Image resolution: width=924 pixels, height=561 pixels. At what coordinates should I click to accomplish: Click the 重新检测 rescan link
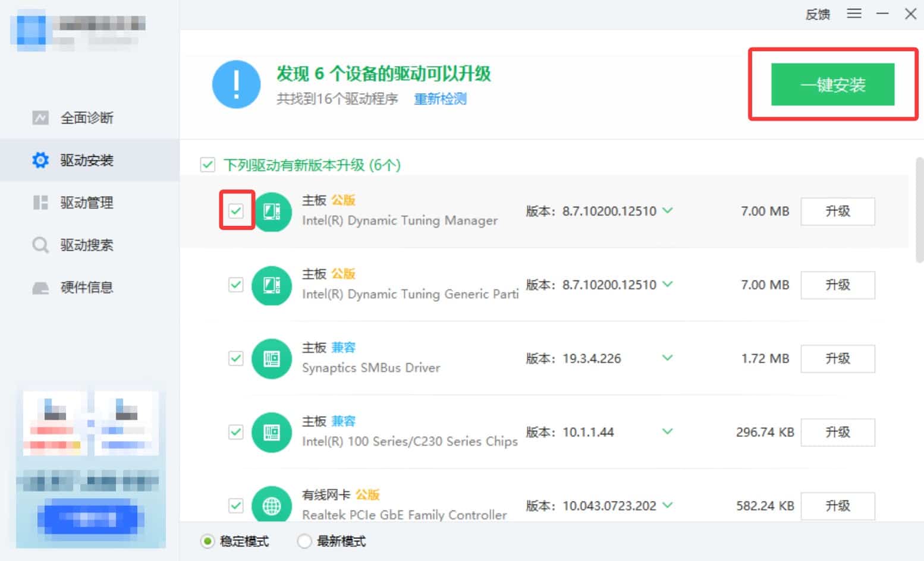pyautogui.click(x=440, y=99)
